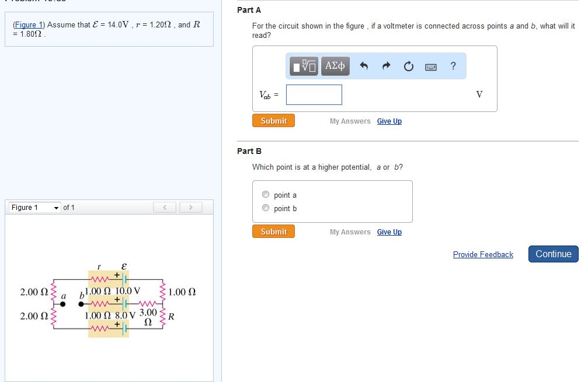Select the point b radio button
The height and width of the screenshot is (382, 588).
[266, 208]
